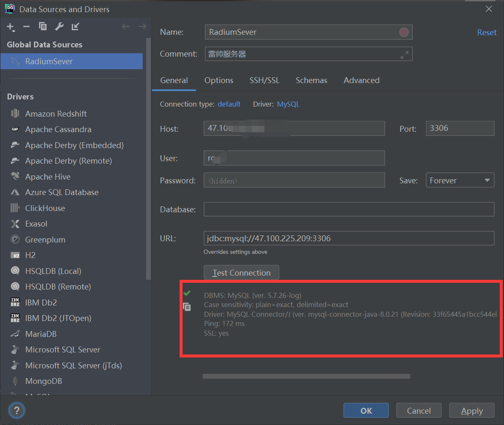Click the Test Connection button
Screen dimensions: 504x425
[241, 273]
